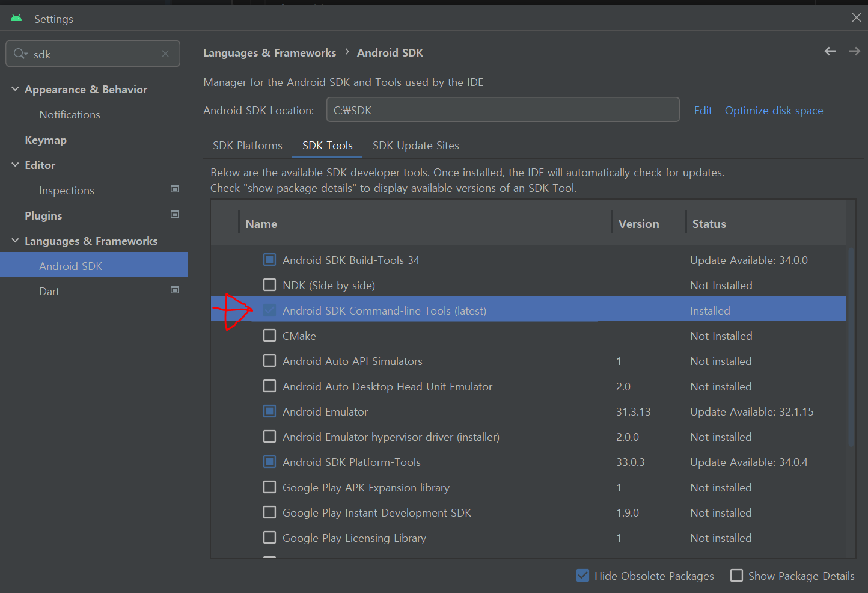868x593 pixels.
Task: Open Plugins settings
Action: click(x=43, y=215)
